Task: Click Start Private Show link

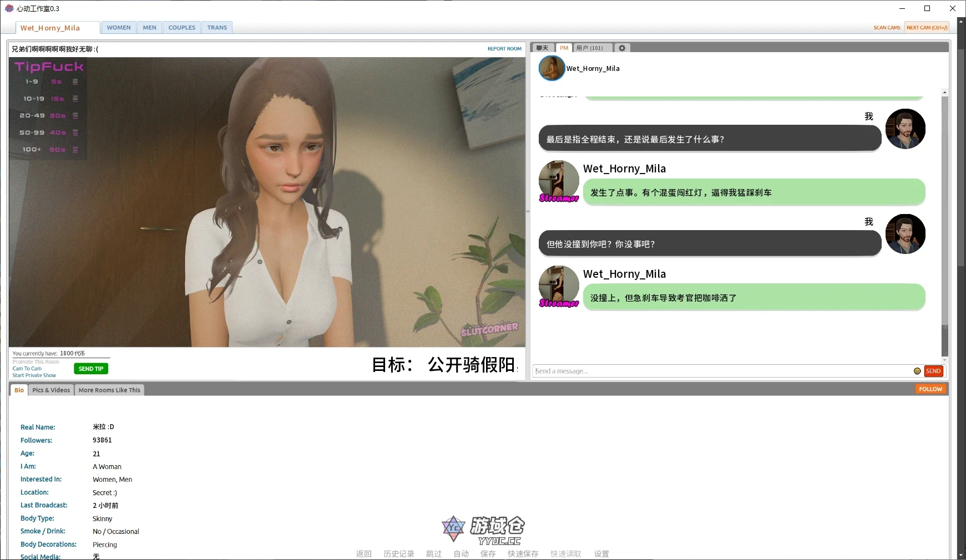Action: [34, 375]
